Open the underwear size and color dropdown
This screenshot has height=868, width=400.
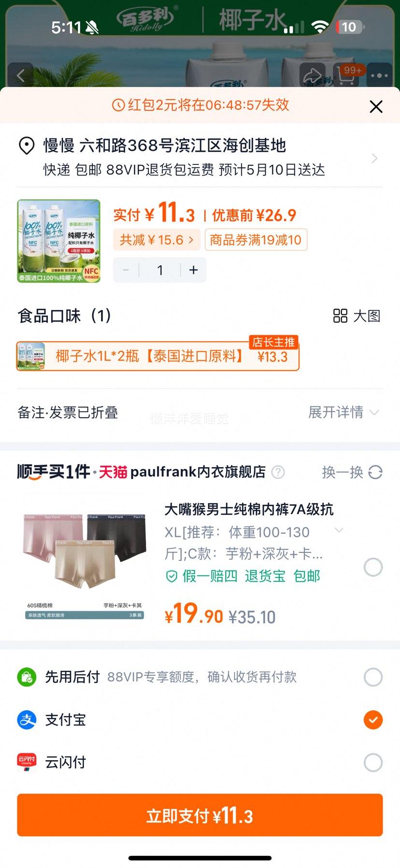[x=339, y=530]
